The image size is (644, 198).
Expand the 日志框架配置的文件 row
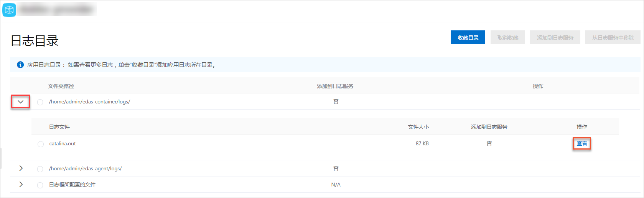tap(21, 185)
